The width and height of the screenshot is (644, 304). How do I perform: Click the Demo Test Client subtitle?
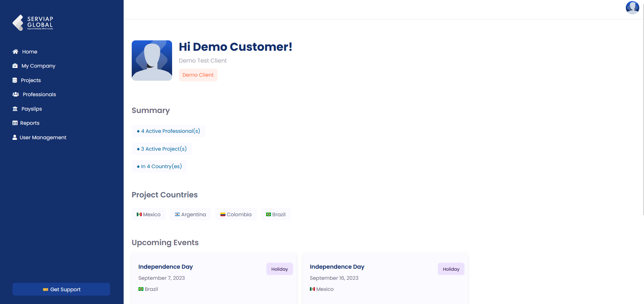pos(203,61)
